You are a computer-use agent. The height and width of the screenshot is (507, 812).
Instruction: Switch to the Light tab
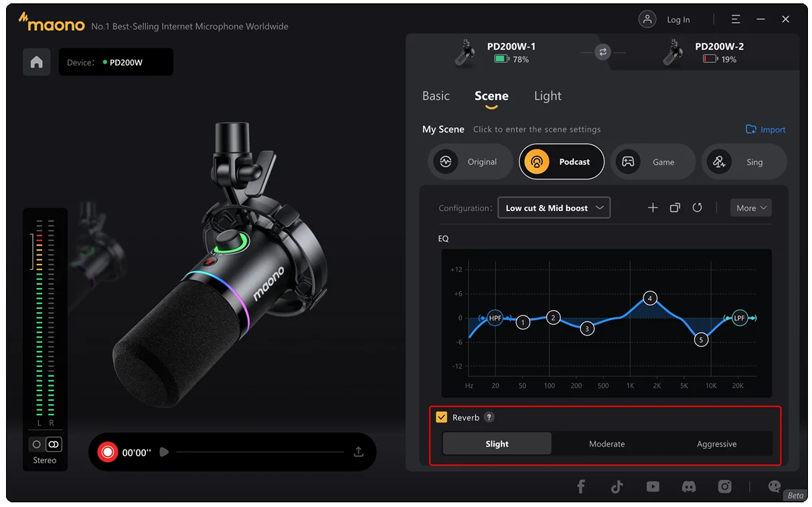547,96
